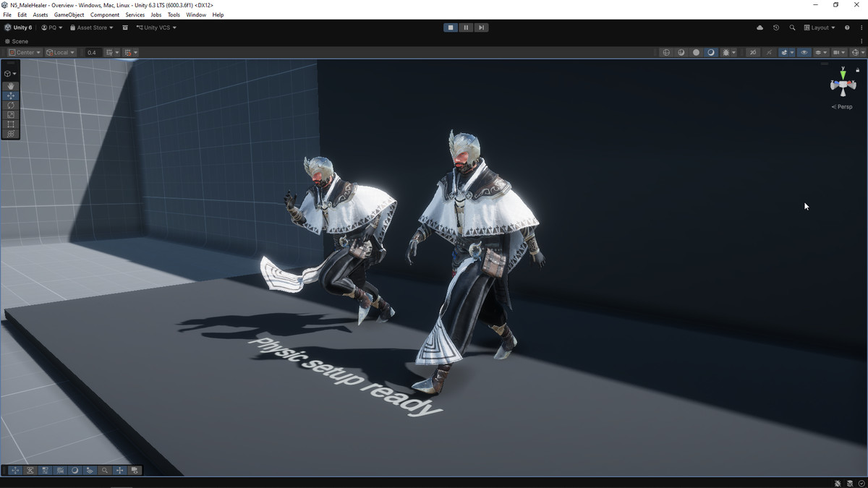This screenshot has height=488, width=868.
Task: Select the Rotate tool in Scene toolbar
Action: coord(11,106)
